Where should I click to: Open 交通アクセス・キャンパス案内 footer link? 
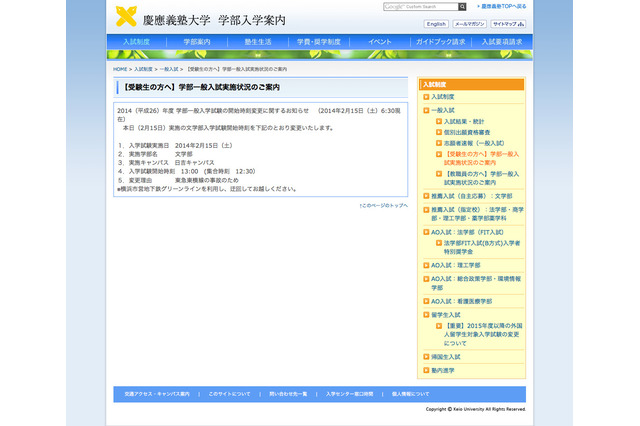157,394
